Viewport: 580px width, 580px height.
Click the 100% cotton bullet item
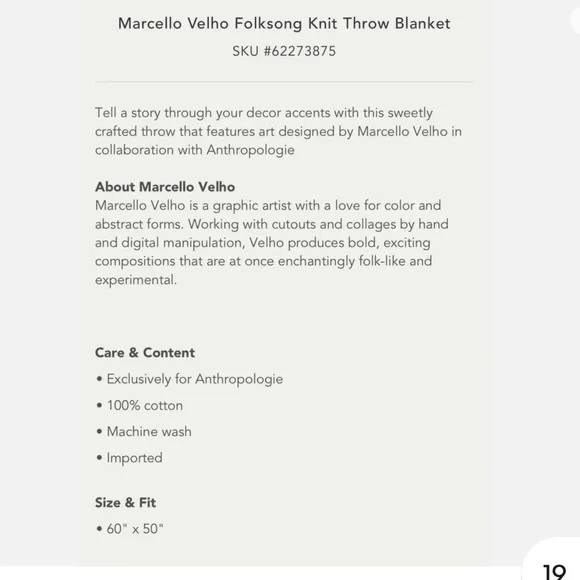[139, 405]
